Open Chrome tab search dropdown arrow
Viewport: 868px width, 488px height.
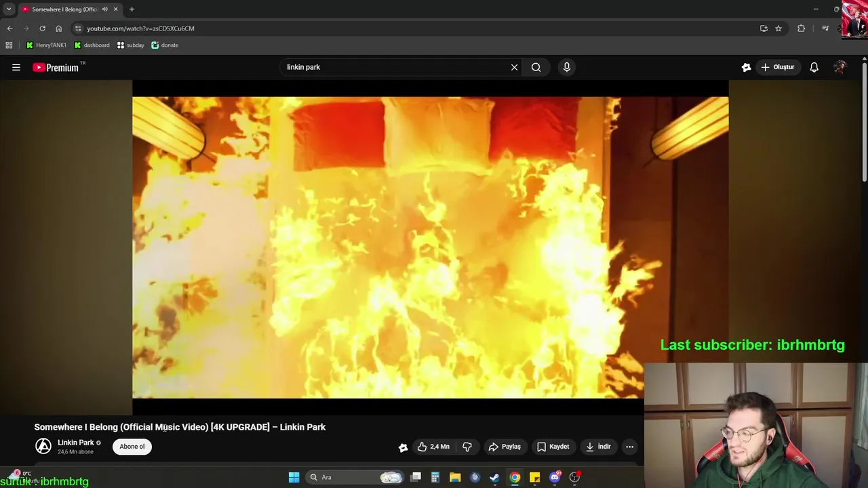click(x=9, y=9)
